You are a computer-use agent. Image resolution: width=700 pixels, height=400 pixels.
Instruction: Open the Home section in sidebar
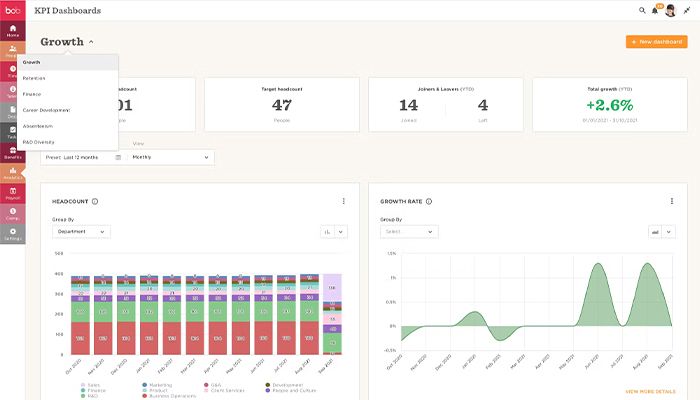tap(13, 28)
